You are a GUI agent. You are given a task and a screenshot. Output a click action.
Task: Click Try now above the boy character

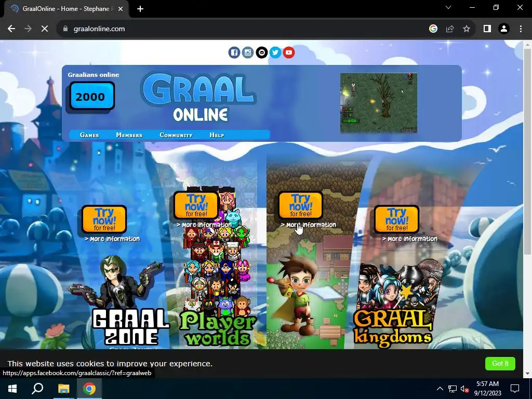coord(301,205)
